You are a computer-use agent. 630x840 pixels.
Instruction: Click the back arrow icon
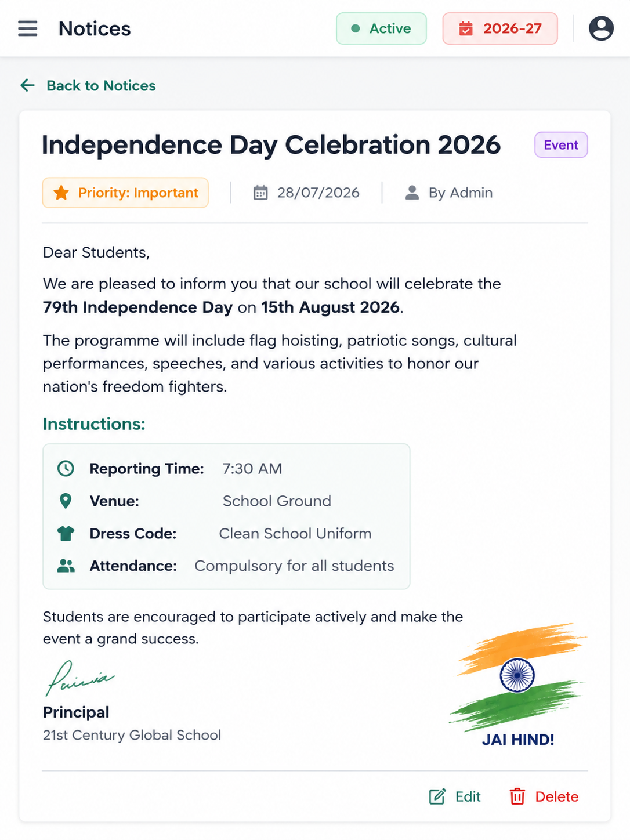point(27,86)
